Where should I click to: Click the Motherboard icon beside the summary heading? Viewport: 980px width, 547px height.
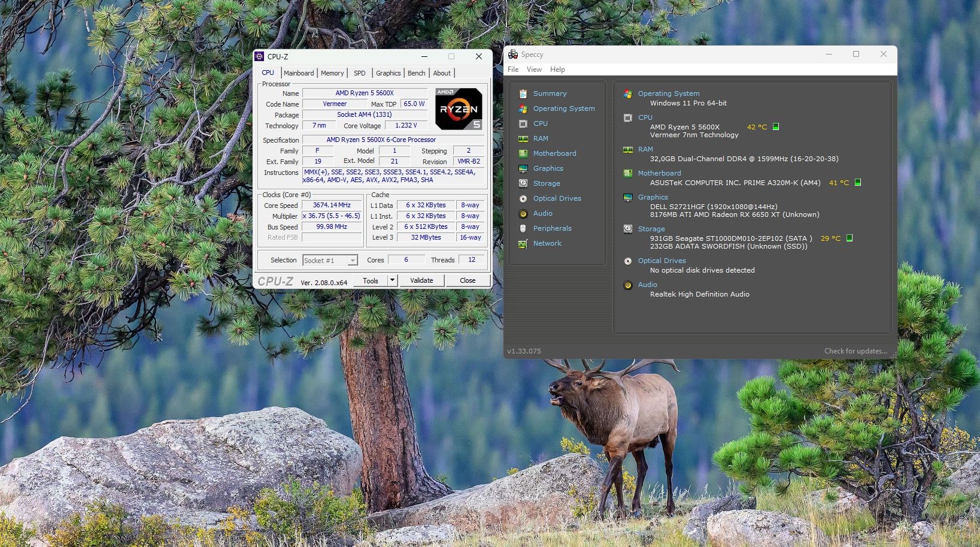[x=628, y=173]
